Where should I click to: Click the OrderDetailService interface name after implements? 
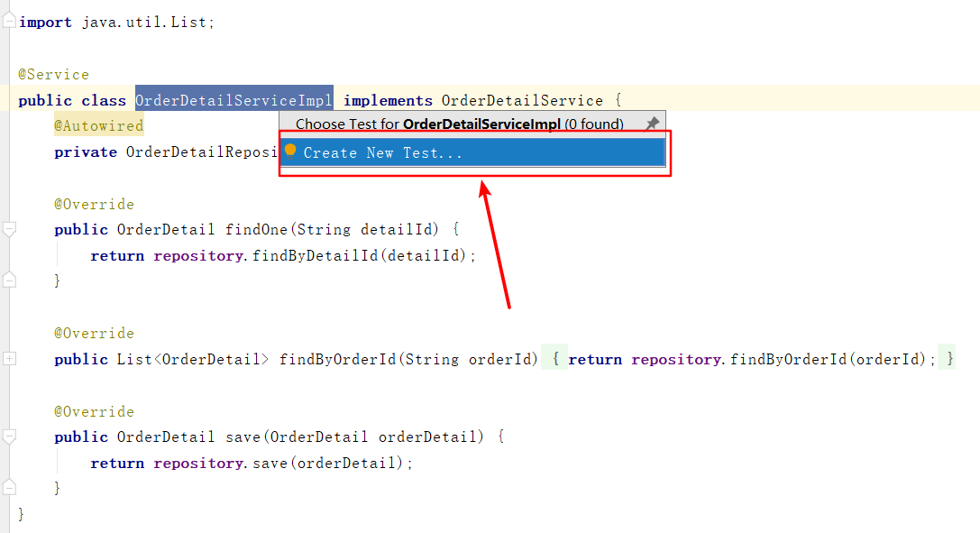523,100
